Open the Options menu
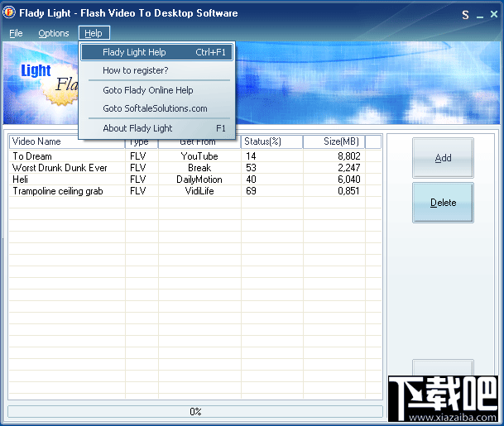This screenshot has height=426, width=504. (x=54, y=33)
